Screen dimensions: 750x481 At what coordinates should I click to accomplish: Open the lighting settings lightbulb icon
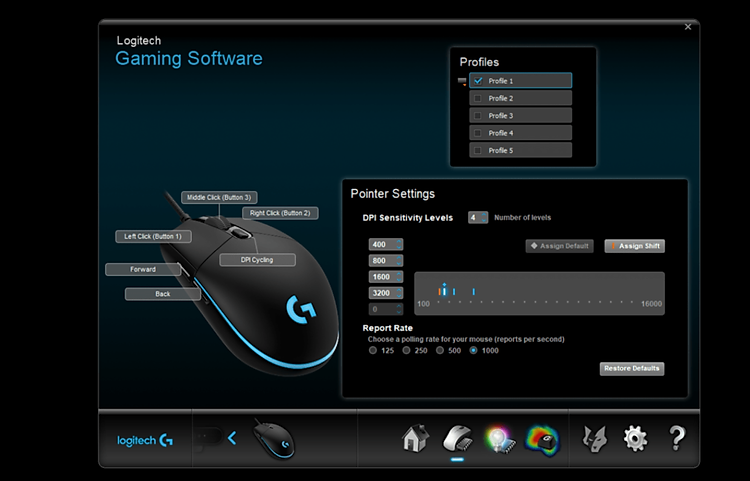499,438
